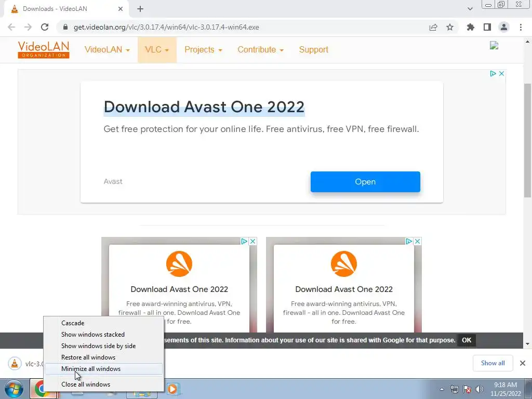Click the volume speaker tray icon
The width and height of the screenshot is (532, 399).
point(480,390)
